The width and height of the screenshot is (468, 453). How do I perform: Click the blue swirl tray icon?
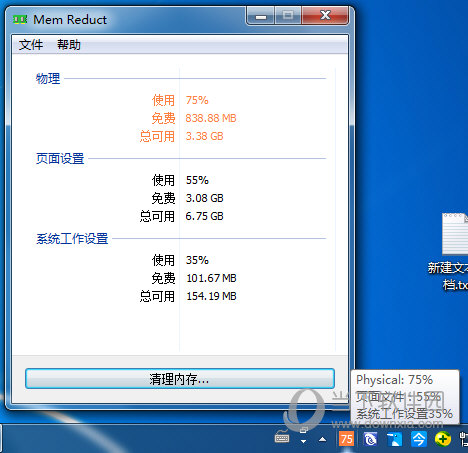tap(370, 439)
